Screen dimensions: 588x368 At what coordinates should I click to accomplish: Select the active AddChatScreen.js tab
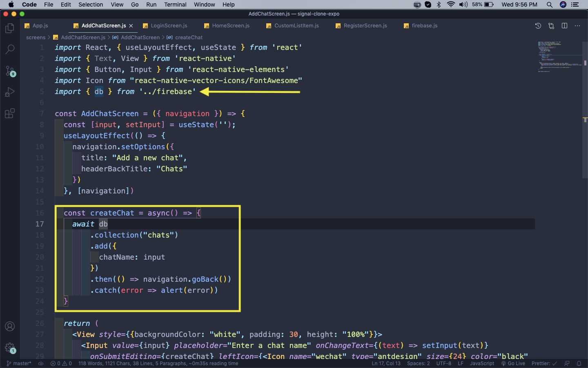104,26
